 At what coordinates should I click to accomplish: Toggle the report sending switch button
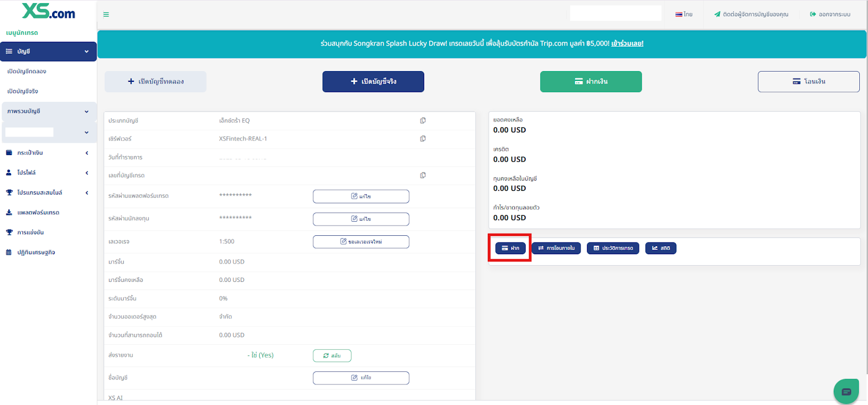pos(332,356)
